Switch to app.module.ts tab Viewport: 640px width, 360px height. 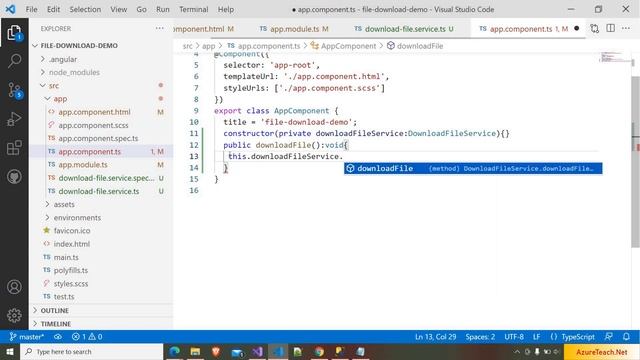294,29
